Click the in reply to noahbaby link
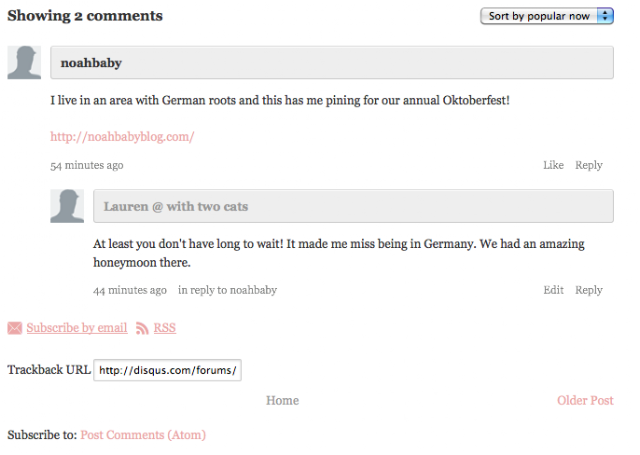 (227, 290)
